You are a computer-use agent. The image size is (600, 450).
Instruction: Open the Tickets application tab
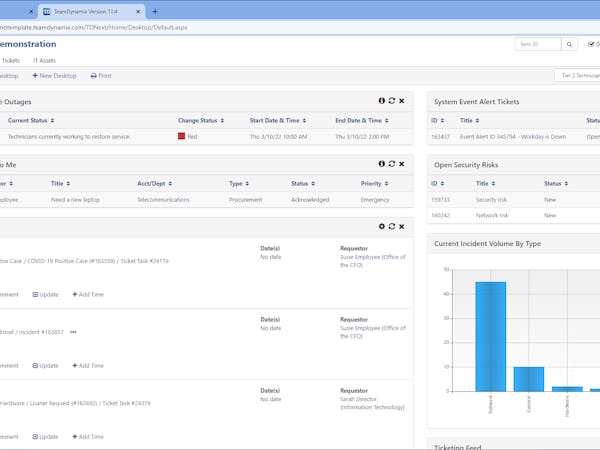[x=10, y=60]
